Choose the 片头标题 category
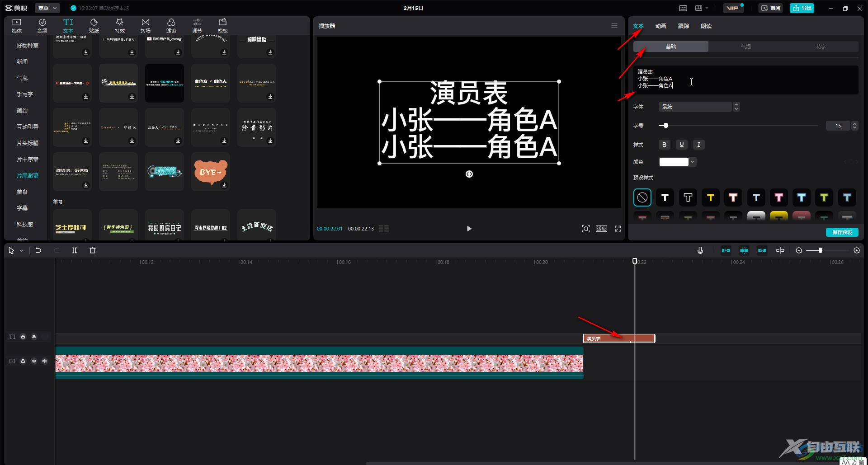This screenshot has height=465, width=868. 28,143
